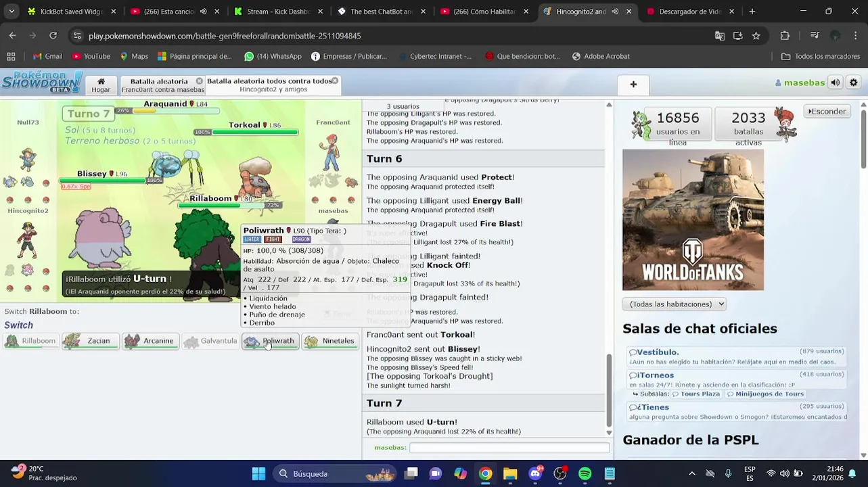The height and width of the screenshot is (487, 868).
Task: Open the Pokémon Showdown sound settings speaker icon
Action: (x=836, y=83)
